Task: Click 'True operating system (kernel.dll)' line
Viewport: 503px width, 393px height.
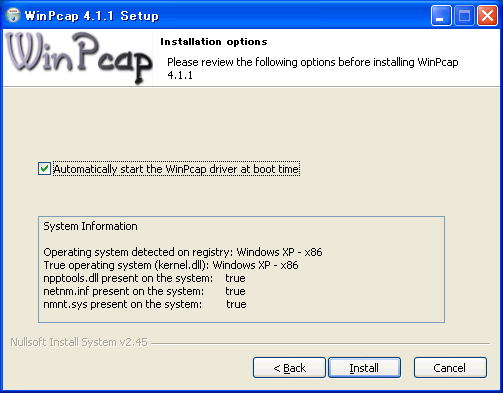Action: coord(171,265)
